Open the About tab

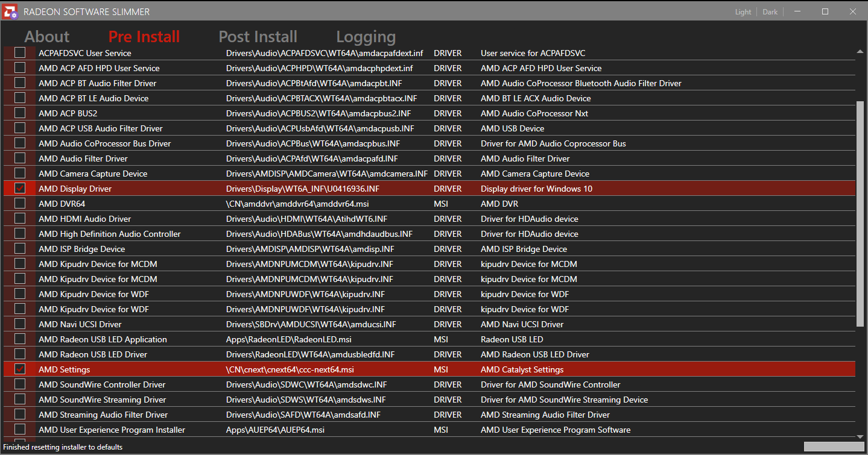47,37
